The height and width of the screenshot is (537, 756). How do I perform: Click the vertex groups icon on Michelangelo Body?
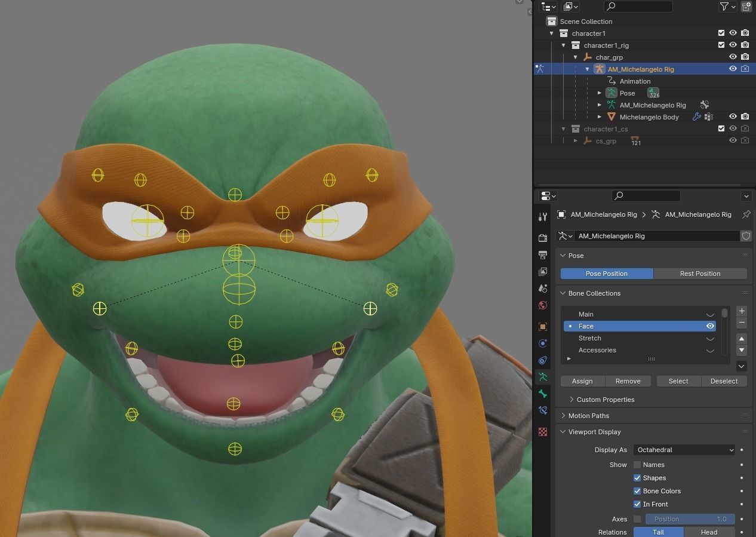(x=709, y=117)
